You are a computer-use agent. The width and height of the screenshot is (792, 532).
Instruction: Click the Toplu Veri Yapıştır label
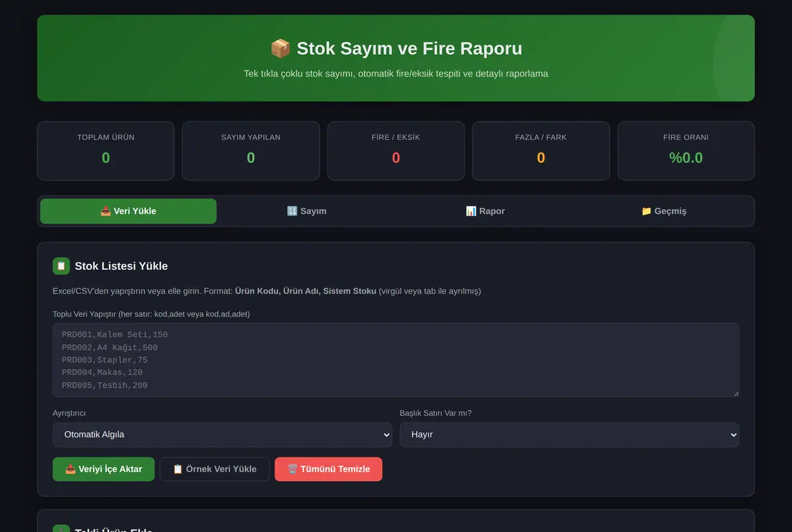(151, 314)
